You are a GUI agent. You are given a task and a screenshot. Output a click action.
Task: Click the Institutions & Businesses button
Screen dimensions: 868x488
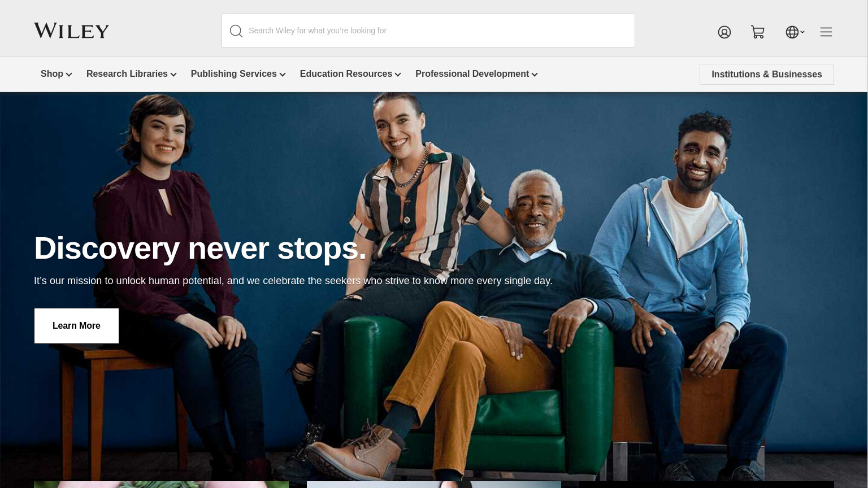pyautogui.click(x=767, y=75)
